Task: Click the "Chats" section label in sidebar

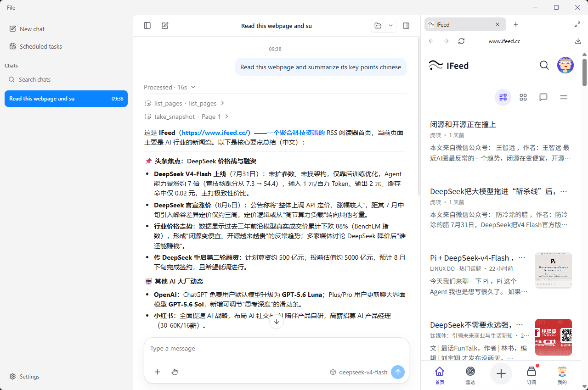Action: point(11,66)
